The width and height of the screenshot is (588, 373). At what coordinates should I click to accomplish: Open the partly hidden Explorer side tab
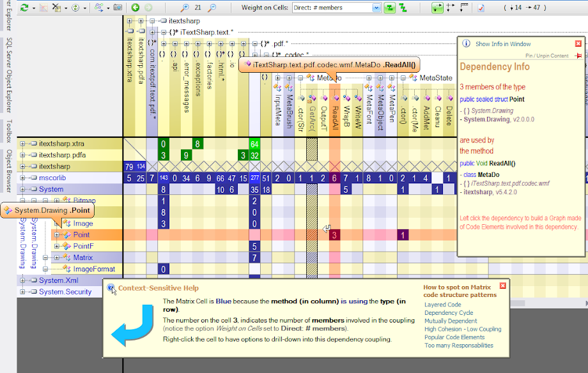point(8,15)
